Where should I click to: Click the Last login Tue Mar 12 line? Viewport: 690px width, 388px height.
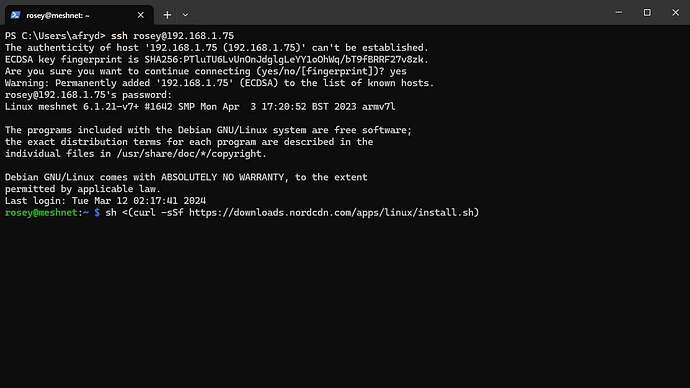tap(105, 201)
